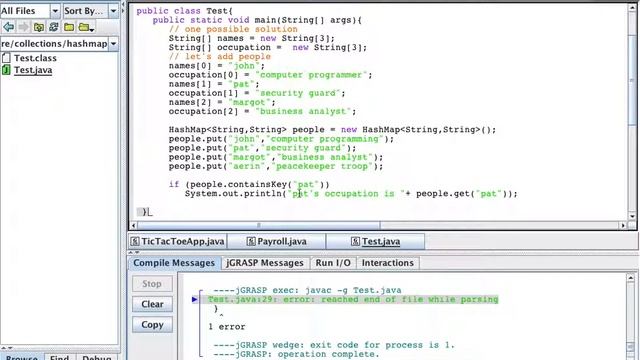Viewport: 640px width, 360px height.
Task: Click the 'javac -g Test.java' exec line
Action: (x=307, y=291)
